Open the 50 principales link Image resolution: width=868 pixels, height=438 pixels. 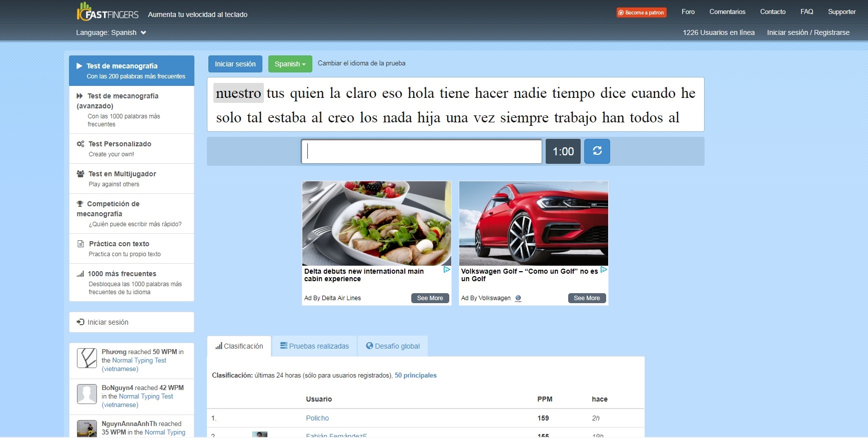415,376
